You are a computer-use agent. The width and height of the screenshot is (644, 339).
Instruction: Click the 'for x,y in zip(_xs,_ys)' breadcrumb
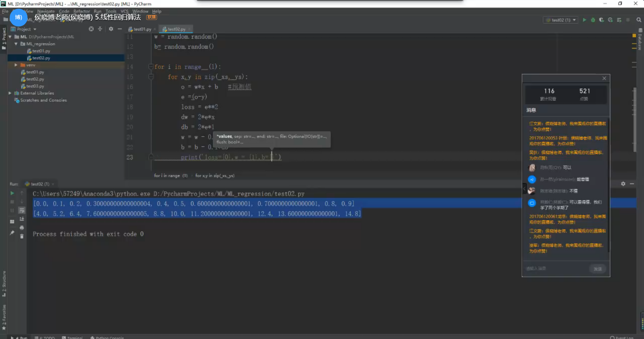coord(215,176)
